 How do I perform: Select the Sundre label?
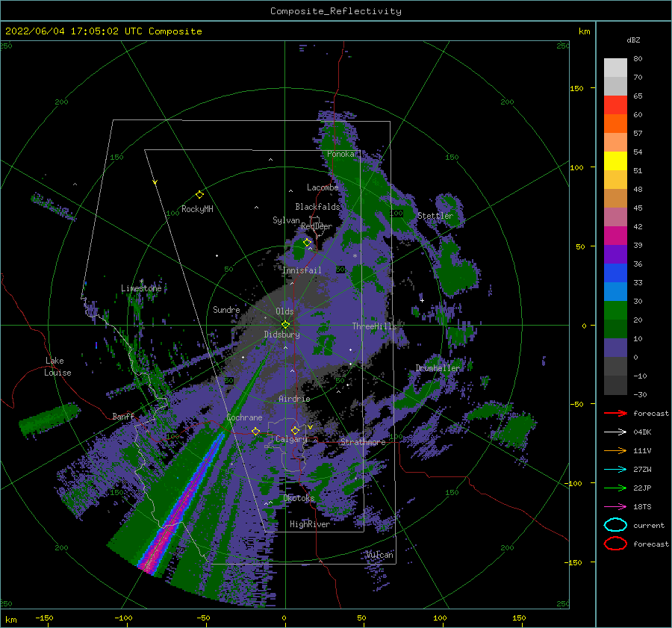226,309
